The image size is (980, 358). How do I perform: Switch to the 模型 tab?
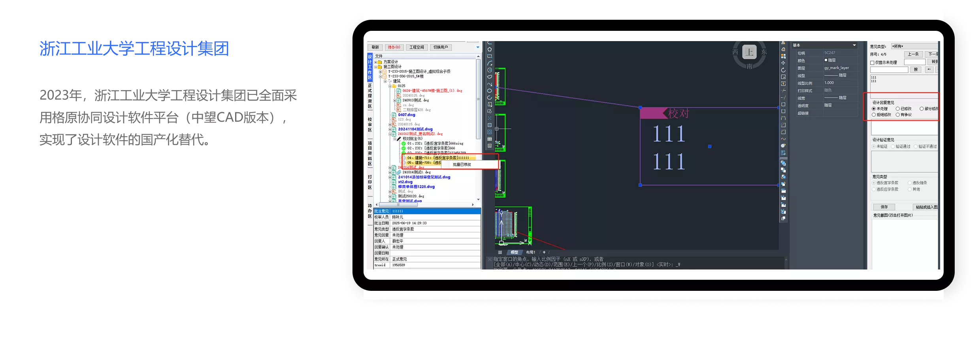point(514,252)
